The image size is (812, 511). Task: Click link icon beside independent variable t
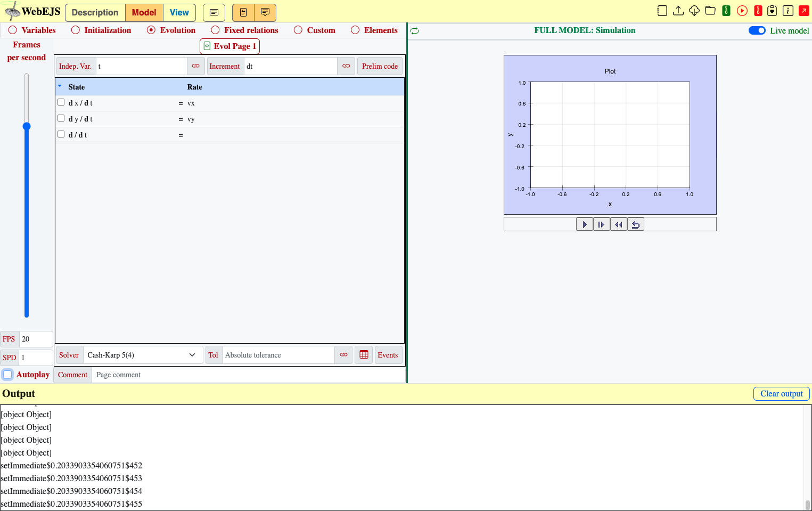196,66
